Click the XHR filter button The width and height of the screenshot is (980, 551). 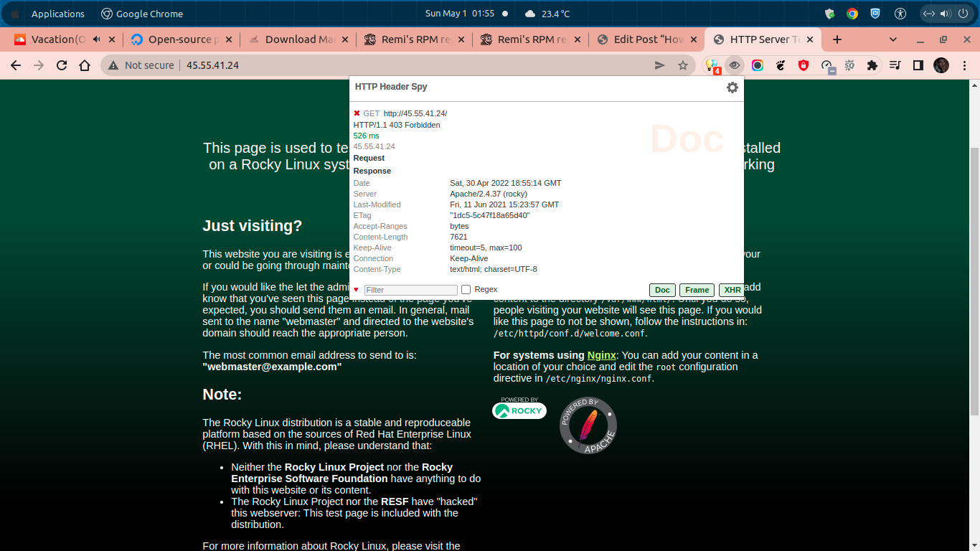pyautogui.click(x=732, y=290)
